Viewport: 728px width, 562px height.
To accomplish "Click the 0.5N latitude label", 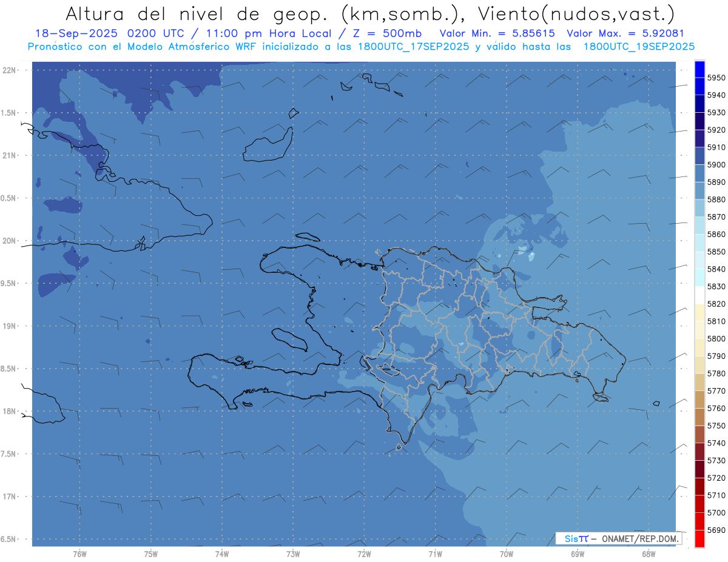I will 8,198.
